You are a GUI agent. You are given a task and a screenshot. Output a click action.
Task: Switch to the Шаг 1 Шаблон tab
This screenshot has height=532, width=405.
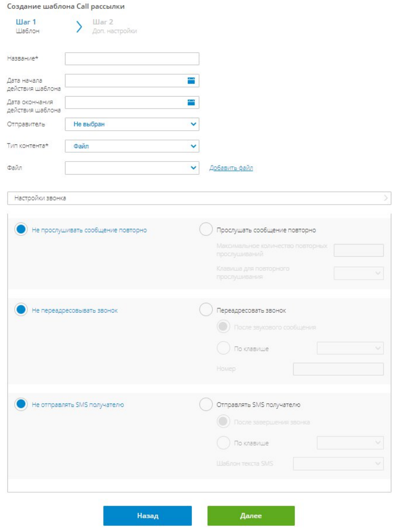[27, 26]
